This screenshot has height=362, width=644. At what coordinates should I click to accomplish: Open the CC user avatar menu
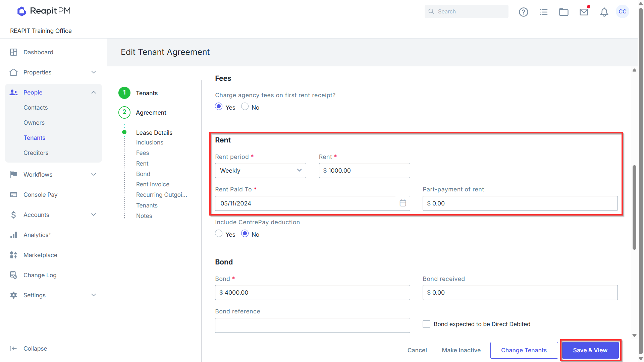623,11
